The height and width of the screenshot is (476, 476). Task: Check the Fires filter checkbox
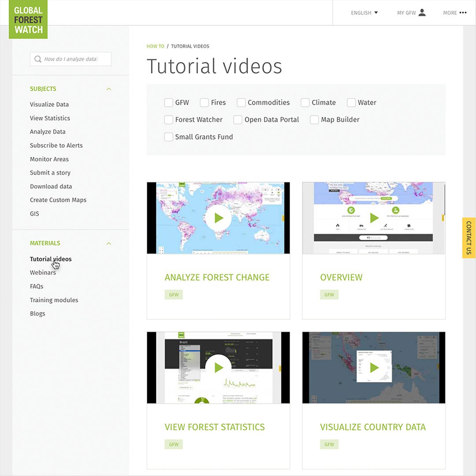tap(205, 103)
